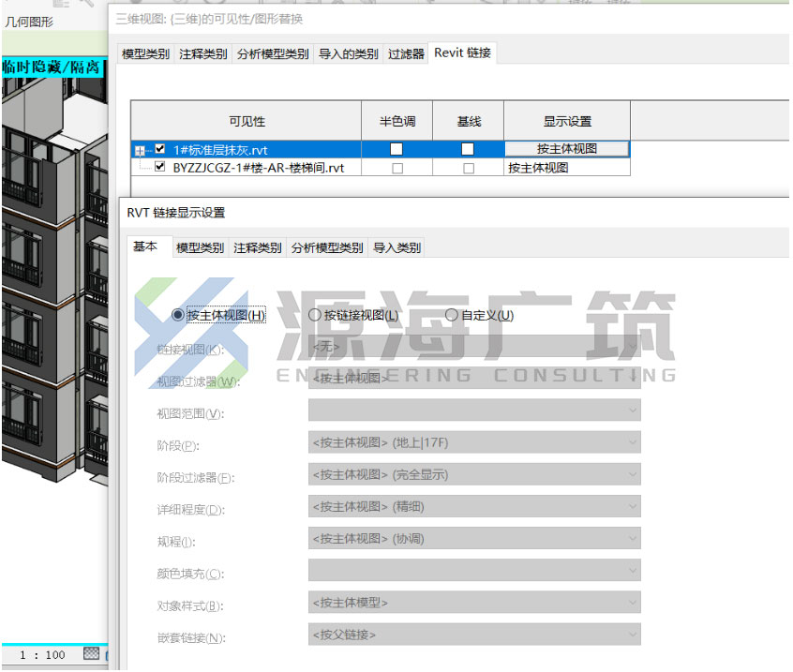Open the 规程(I) dropdown

coord(474,539)
